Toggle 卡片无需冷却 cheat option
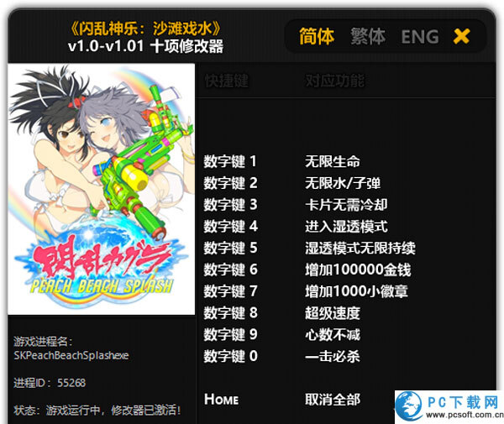Screen dimensions: 504x424 pyautogui.click(x=346, y=205)
